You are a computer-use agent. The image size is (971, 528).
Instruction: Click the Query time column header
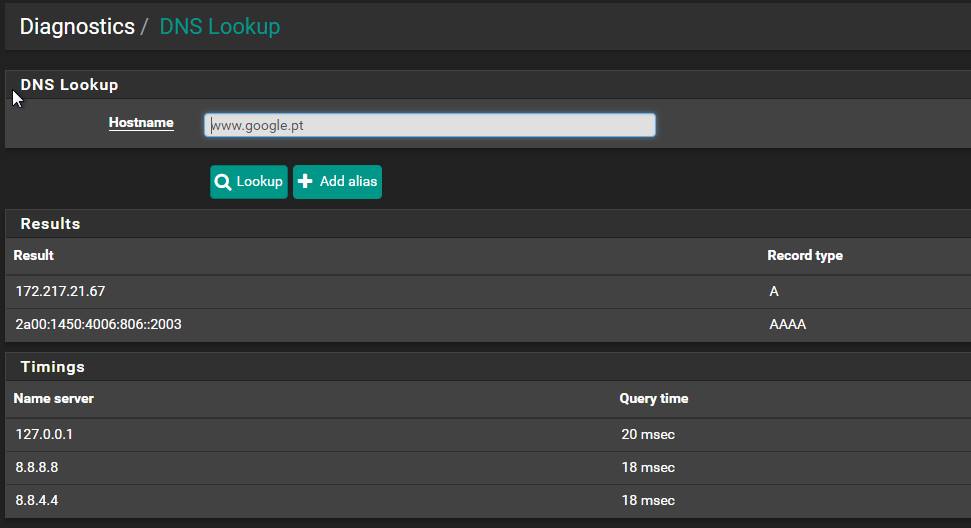coord(653,398)
